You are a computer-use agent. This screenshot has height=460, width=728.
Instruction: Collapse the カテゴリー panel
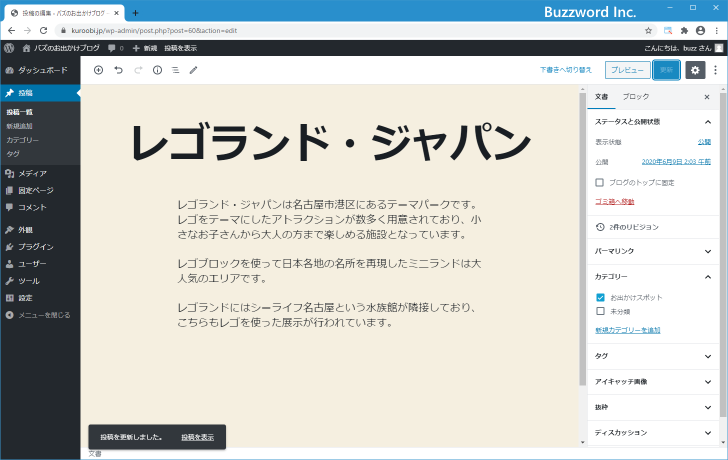point(653,277)
